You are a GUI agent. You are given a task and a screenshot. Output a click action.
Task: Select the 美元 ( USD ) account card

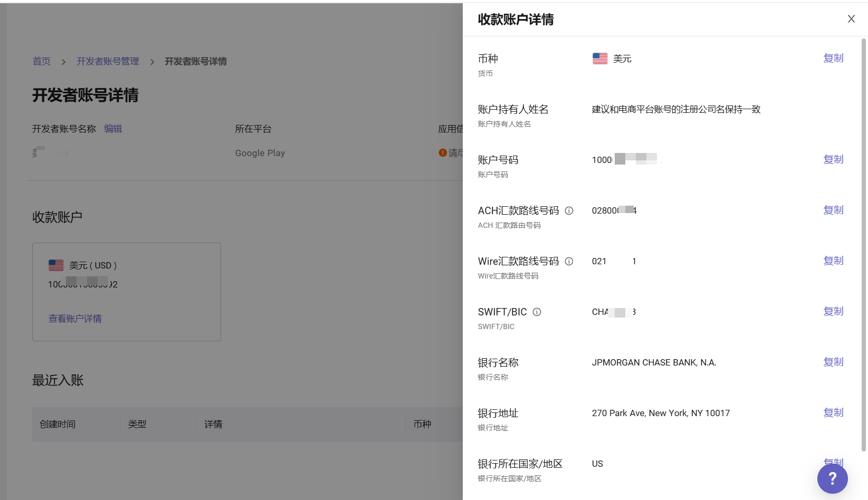(x=127, y=292)
